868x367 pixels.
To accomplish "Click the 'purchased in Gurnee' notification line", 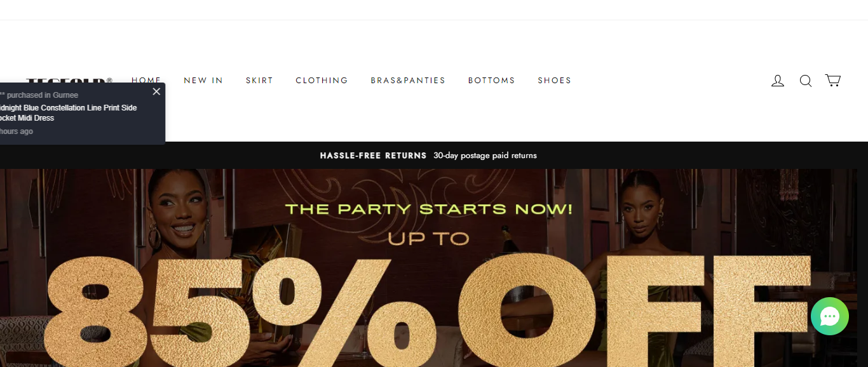I will (39, 95).
